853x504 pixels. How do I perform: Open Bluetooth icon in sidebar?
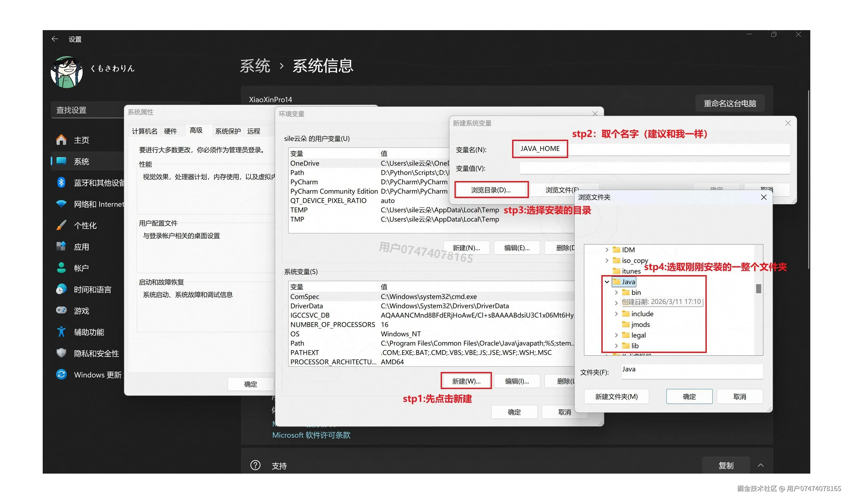coord(61,182)
